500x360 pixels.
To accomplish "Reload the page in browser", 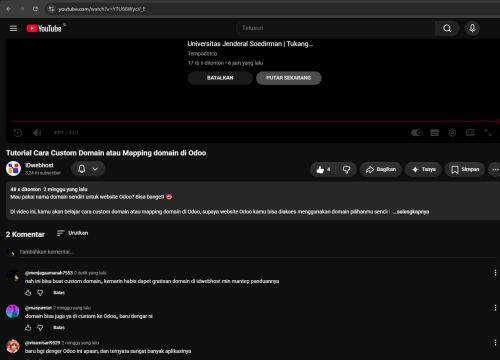I will point(35,9).
